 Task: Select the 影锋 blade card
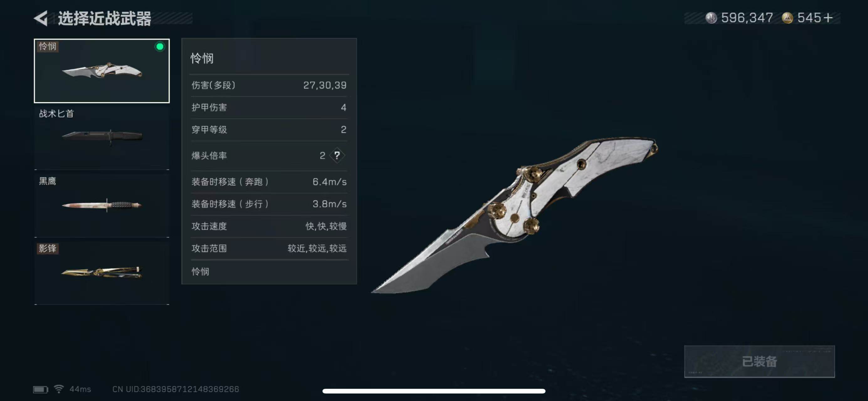pyautogui.click(x=102, y=273)
